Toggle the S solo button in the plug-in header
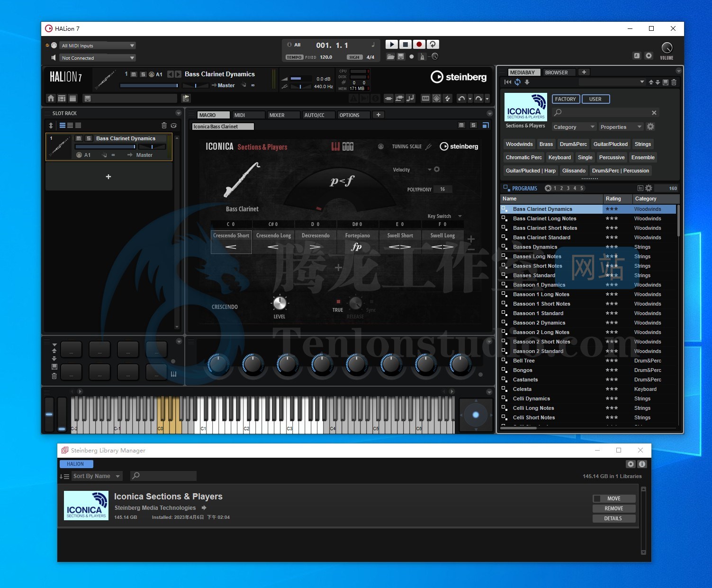The image size is (712, 588). pos(143,74)
